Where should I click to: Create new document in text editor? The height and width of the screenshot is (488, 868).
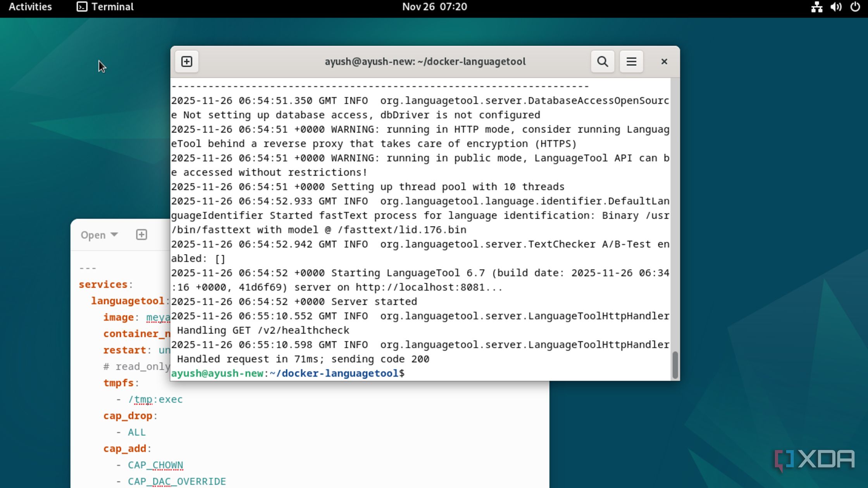[x=141, y=235]
